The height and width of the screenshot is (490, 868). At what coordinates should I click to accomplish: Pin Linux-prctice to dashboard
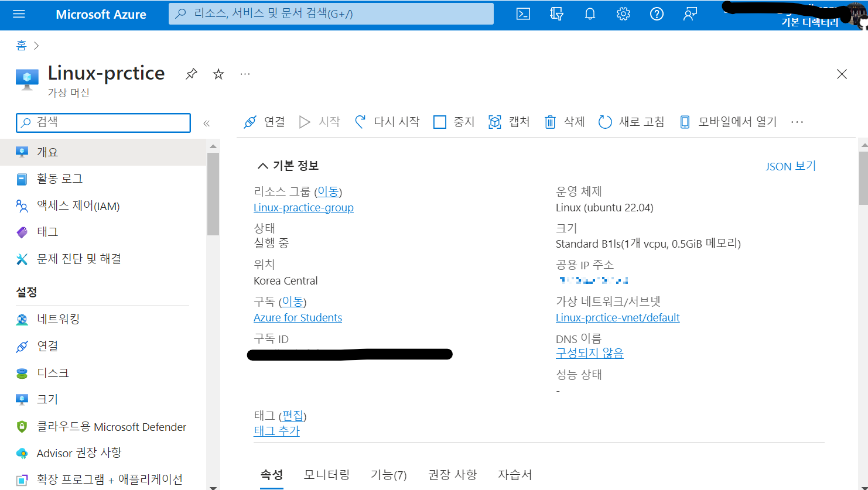point(192,74)
